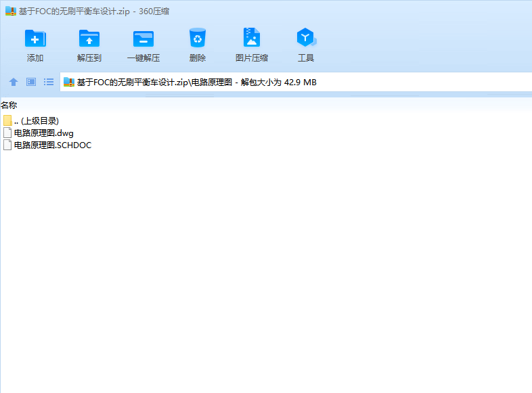Click the 360压缩 app icon in the title bar
This screenshot has height=393, width=532.
[x=11, y=11]
